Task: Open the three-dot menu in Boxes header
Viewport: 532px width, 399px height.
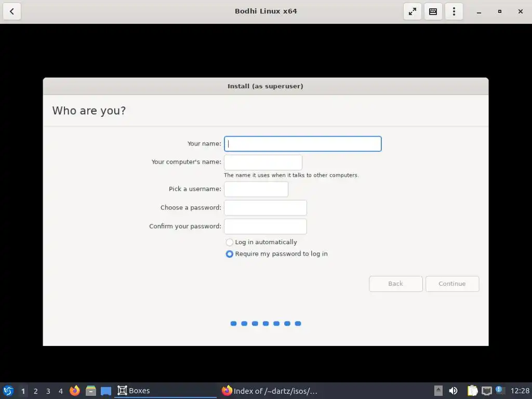Action: (x=454, y=11)
